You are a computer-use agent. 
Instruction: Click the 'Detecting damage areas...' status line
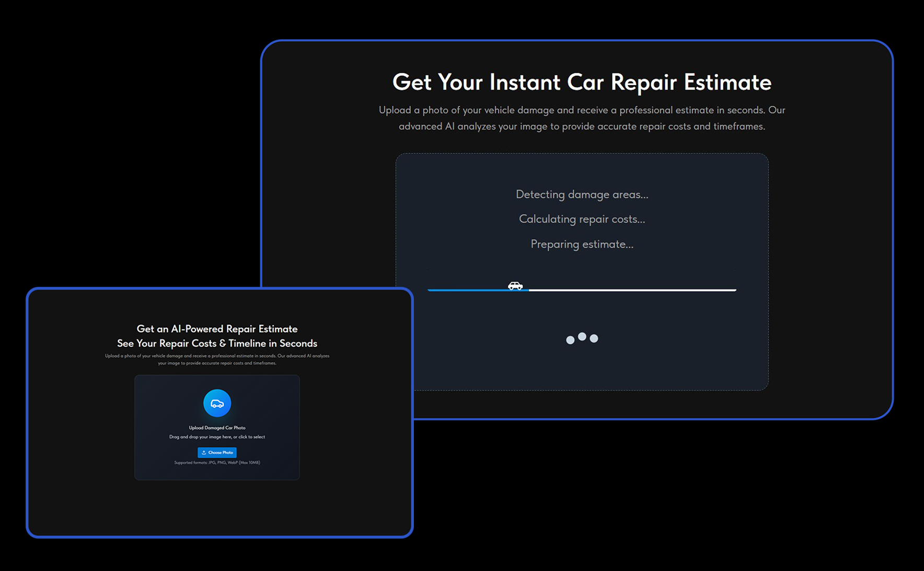pyautogui.click(x=582, y=195)
